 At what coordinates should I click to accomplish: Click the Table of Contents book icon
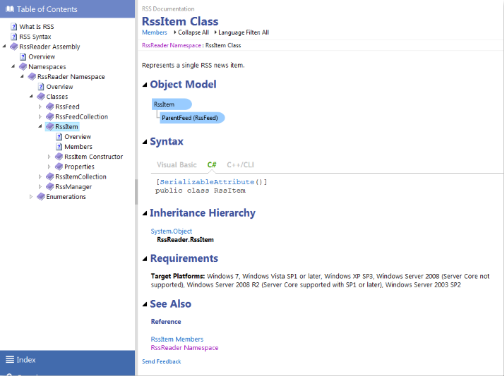pyautogui.click(x=10, y=9)
